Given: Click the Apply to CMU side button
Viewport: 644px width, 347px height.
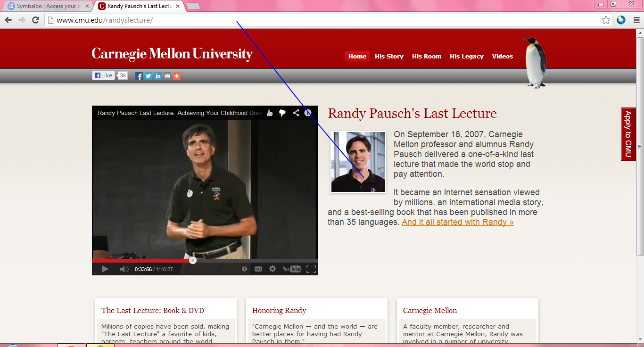Looking at the screenshot, I should point(628,134).
